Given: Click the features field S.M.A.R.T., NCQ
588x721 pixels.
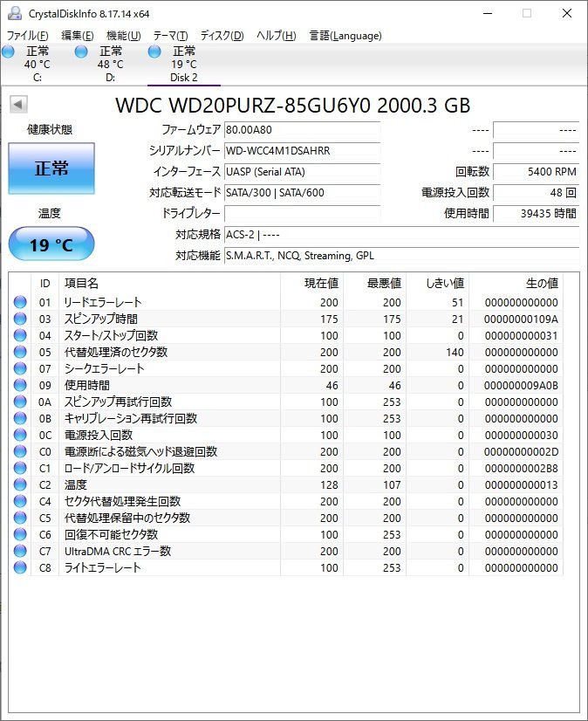Looking at the screenshot, I should click(401, 255).
